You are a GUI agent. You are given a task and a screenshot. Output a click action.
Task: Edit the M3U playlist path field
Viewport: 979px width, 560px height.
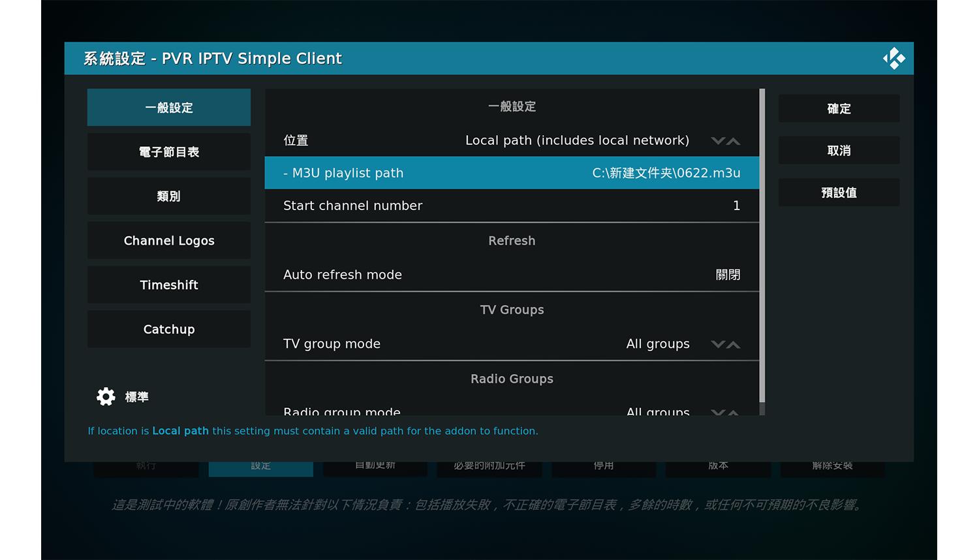[x=512, y=173]
